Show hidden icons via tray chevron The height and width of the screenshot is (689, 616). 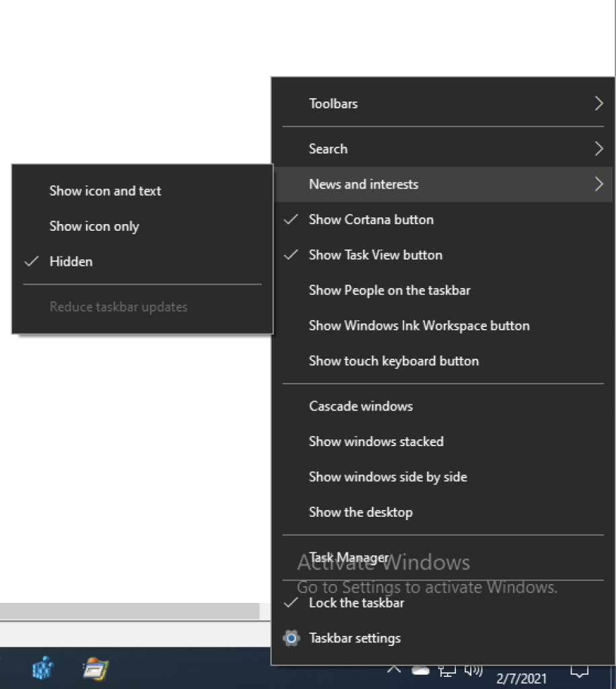[394, 669]
